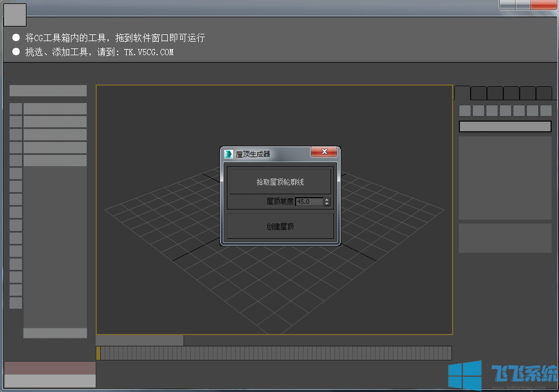Viewport: 559px width, 392px height.
Task: Select the Shapes category icon
Action: click(479, 110)
